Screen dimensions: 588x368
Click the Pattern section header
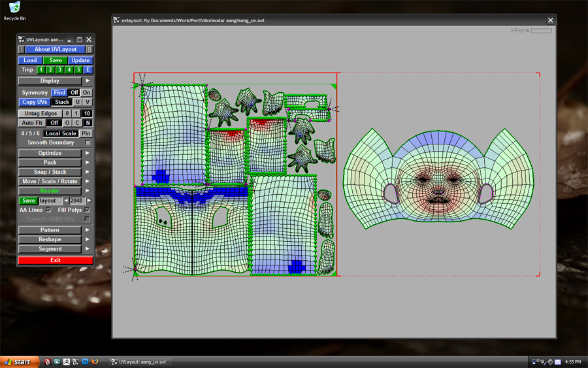point(50,230)
